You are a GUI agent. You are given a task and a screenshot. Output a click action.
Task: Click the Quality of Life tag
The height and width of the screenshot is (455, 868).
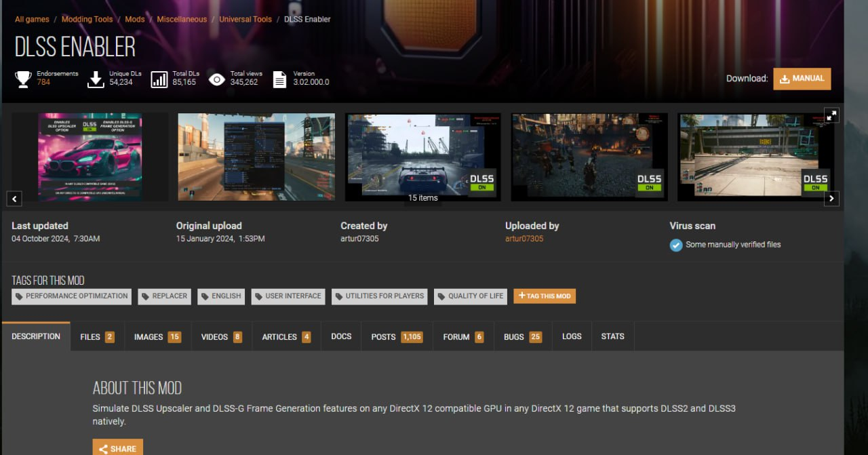click(x=470, y=296)
